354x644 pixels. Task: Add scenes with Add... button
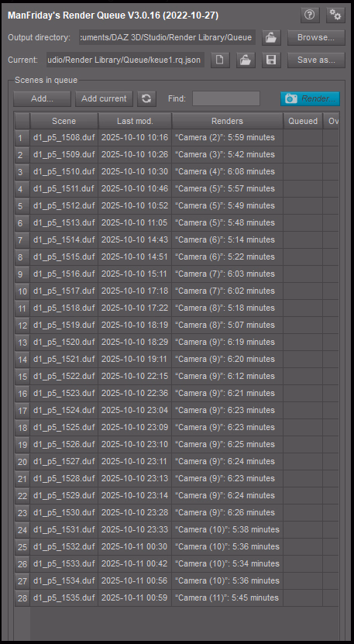(43, 98)
